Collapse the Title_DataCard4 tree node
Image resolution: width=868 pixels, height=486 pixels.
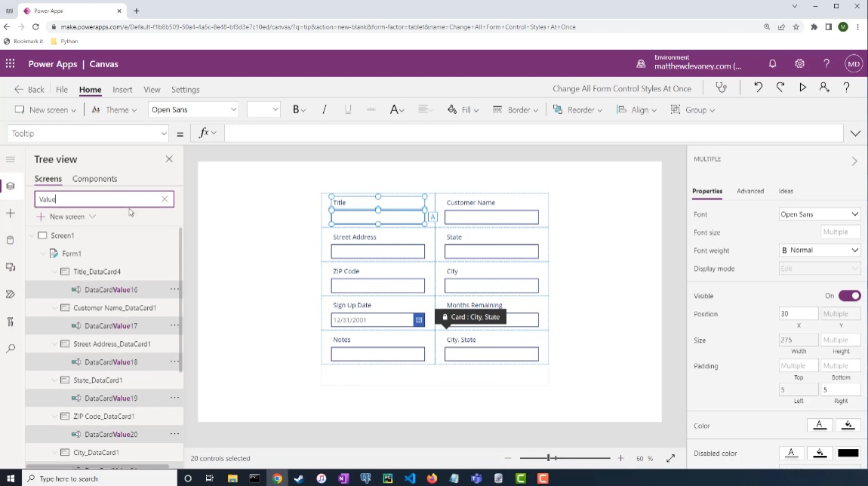54,272
